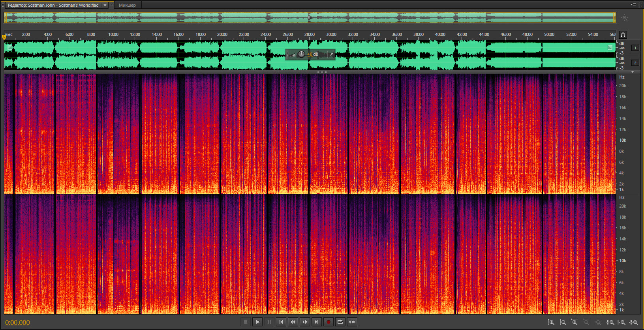
Task: Click the dB scale label for channel 1
Action: 622,43
